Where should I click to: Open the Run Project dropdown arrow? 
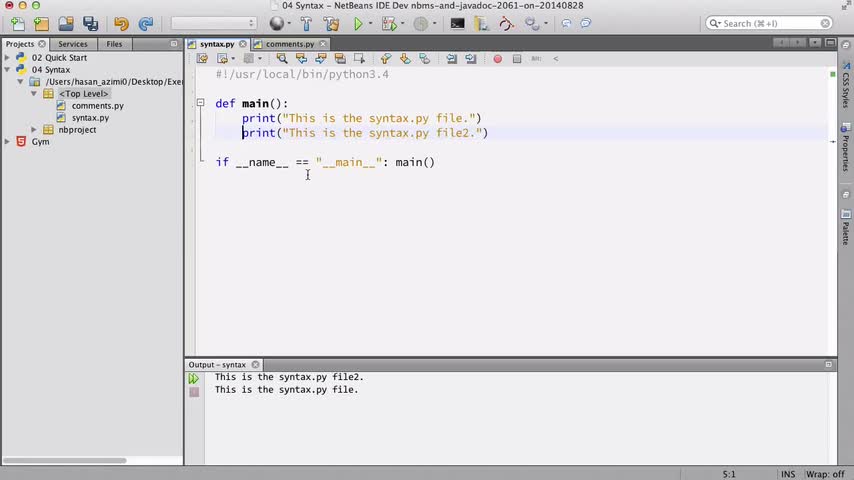click(x=370, y=23)
